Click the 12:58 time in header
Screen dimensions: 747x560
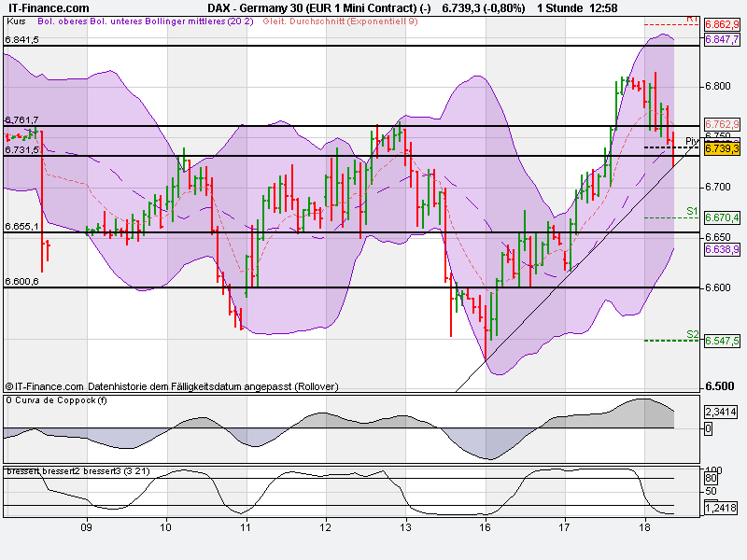tap(603, 8)
